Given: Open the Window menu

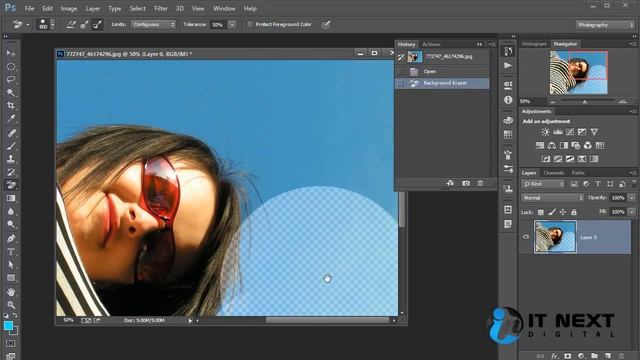Looking at the screenshot, I should (x=224, y=8).
